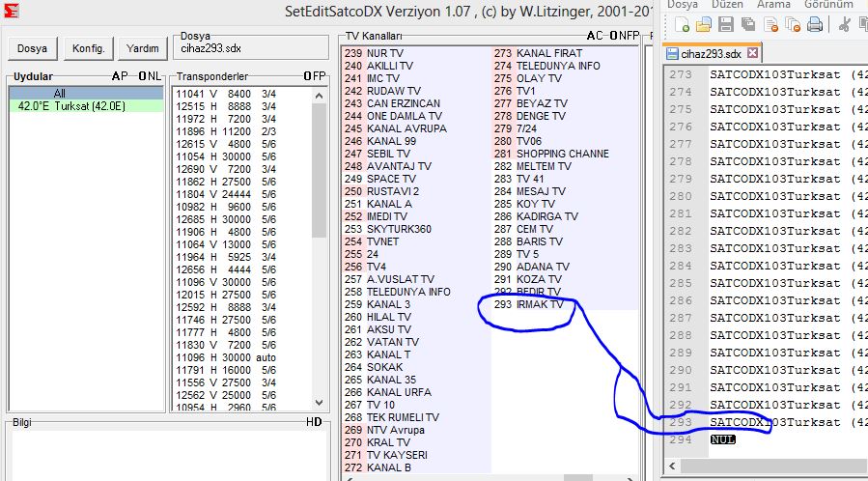Toggle the O sort mode in Uydular header
The width and height of the screenshot is (868, 481).
point(143,76)
